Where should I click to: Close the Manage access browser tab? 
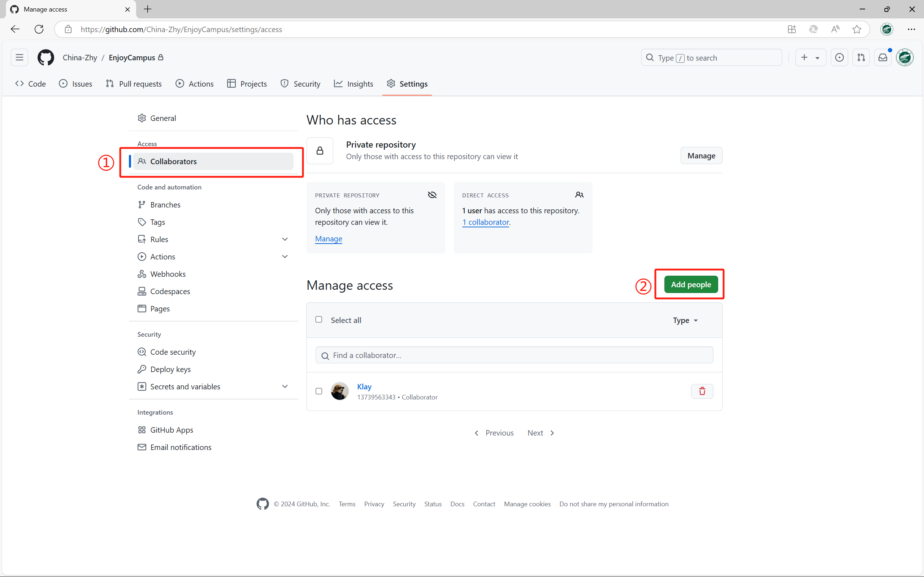[x=127, y=9]
